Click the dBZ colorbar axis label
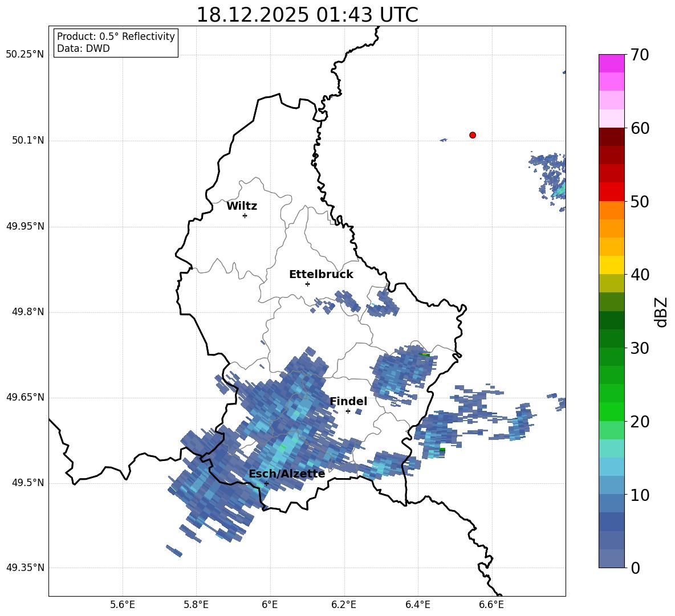675x616 pixels. point(661,312)
